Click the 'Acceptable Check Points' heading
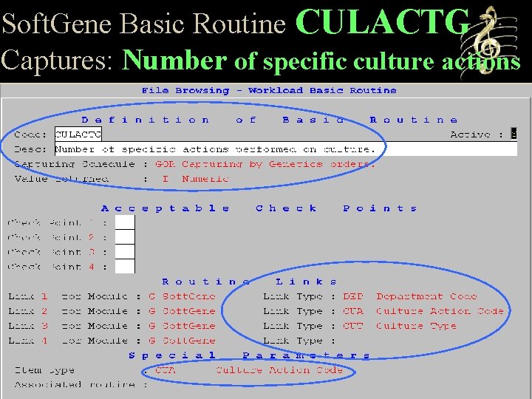Viewport: 532px width, 399px height. pyautogui.click(x=259, y=208)
